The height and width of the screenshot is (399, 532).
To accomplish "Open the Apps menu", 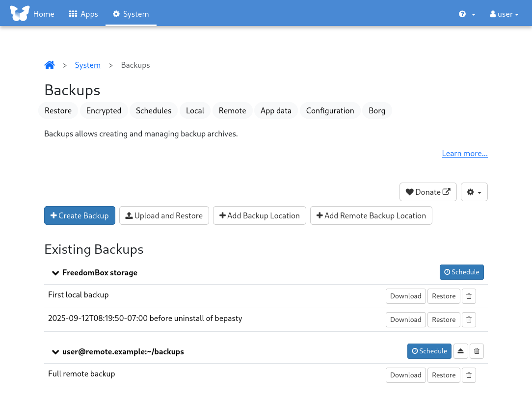I will click(83, 14).
